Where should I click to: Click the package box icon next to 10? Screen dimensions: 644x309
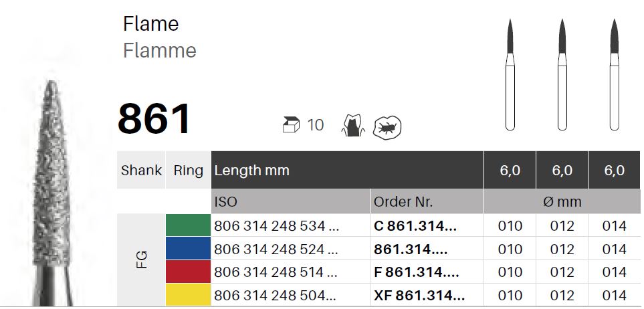(x=291, y=124)
